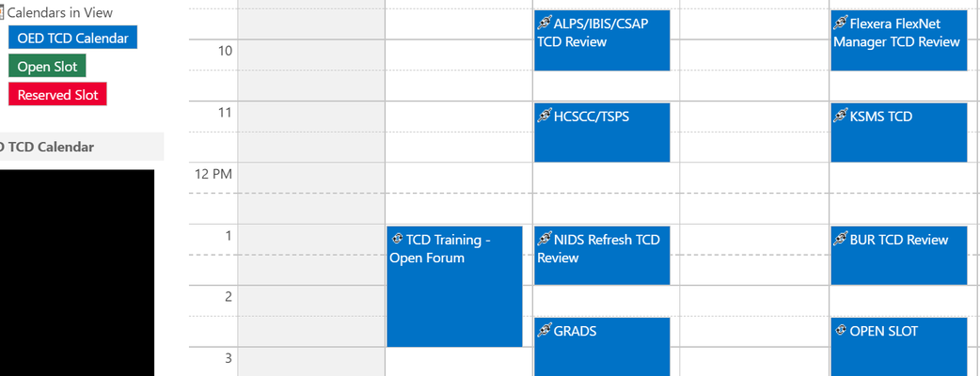The image size is (980, 376).
Task: Click link icon on HCSCC/TSPS event
Action: (545, 117)
